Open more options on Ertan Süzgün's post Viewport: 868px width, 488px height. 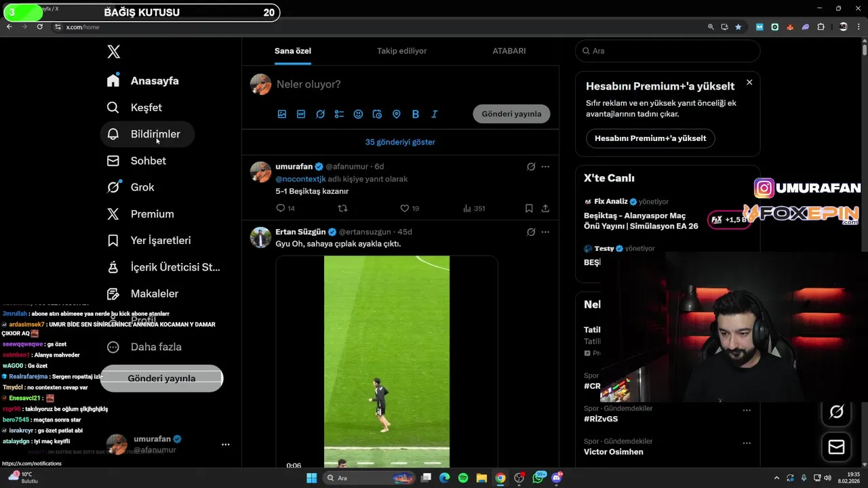point(545,232)
